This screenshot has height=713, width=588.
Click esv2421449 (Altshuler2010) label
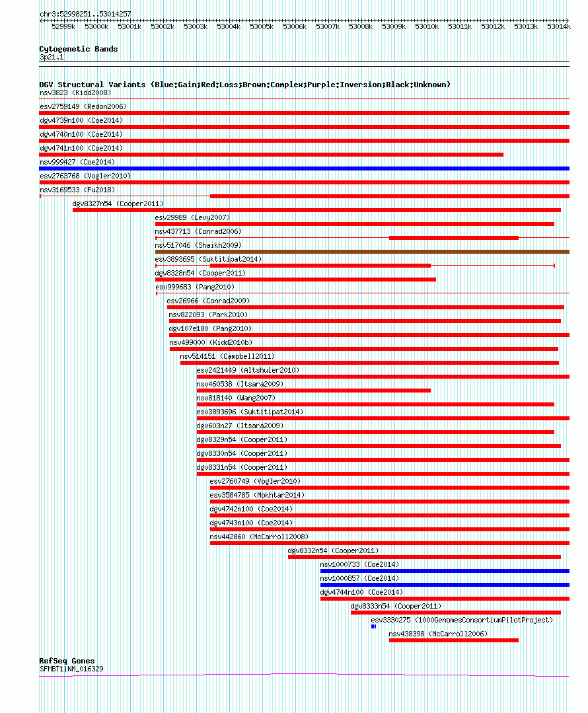(248, 370)
